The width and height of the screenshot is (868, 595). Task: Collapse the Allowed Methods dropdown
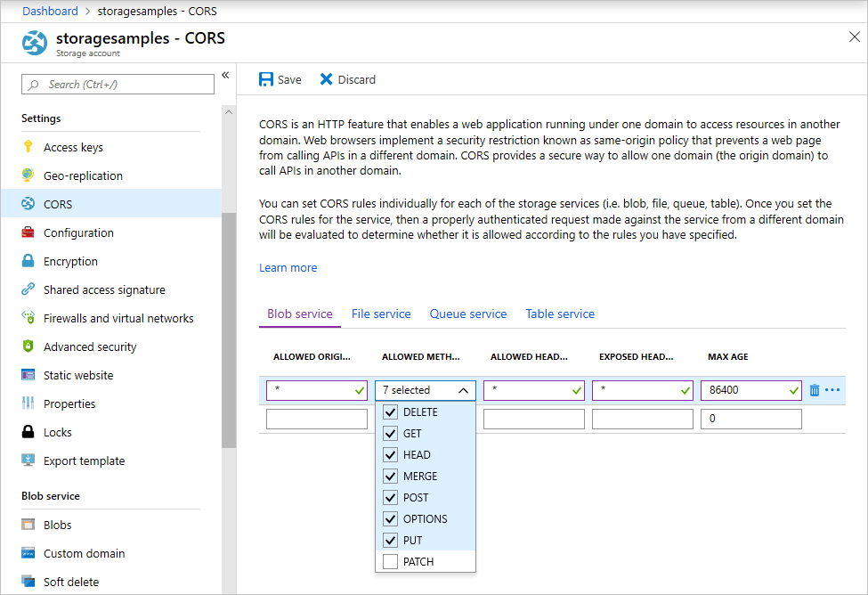click(x=462, y=389)
